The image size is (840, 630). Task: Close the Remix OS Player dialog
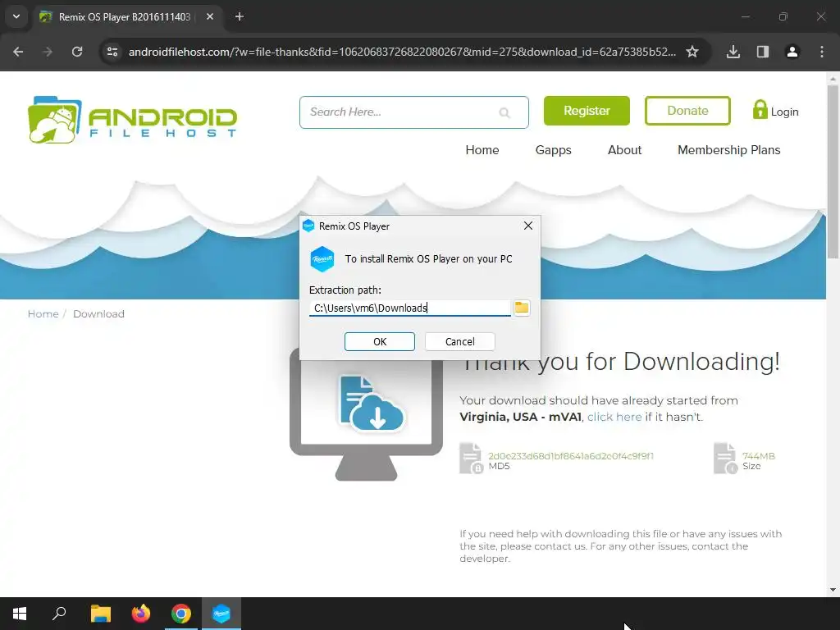pyautogui.click(x=527, y=226)
